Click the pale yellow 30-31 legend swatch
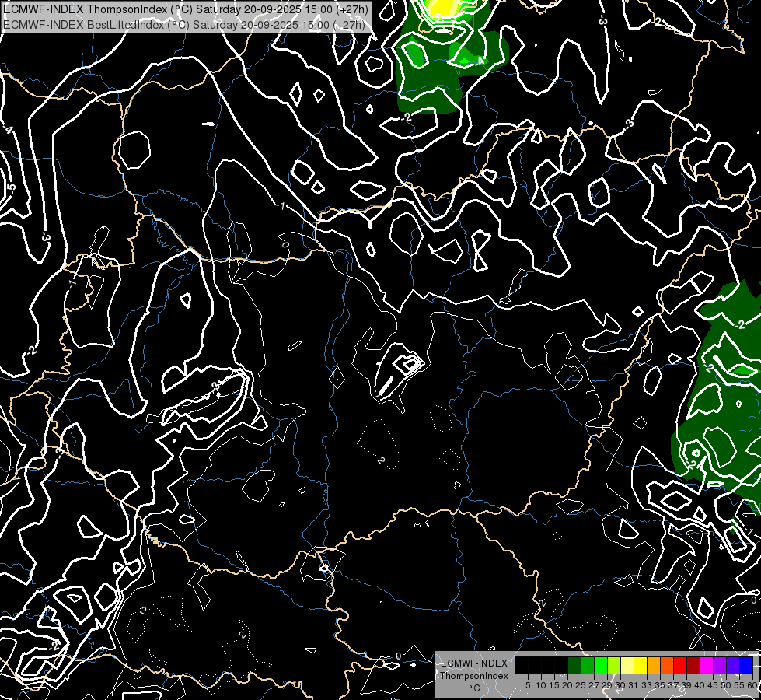The image size is (761, 700). pos(627,666)
